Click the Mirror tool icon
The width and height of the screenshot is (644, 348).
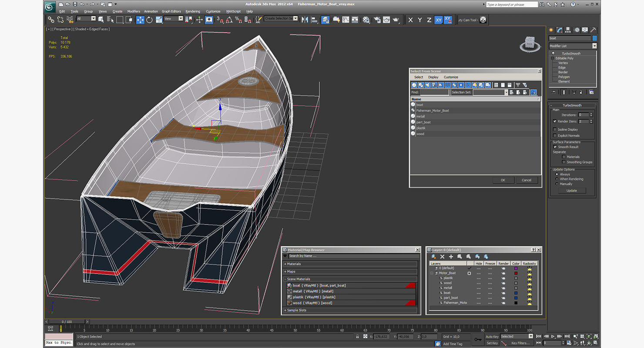click(305, 20)
